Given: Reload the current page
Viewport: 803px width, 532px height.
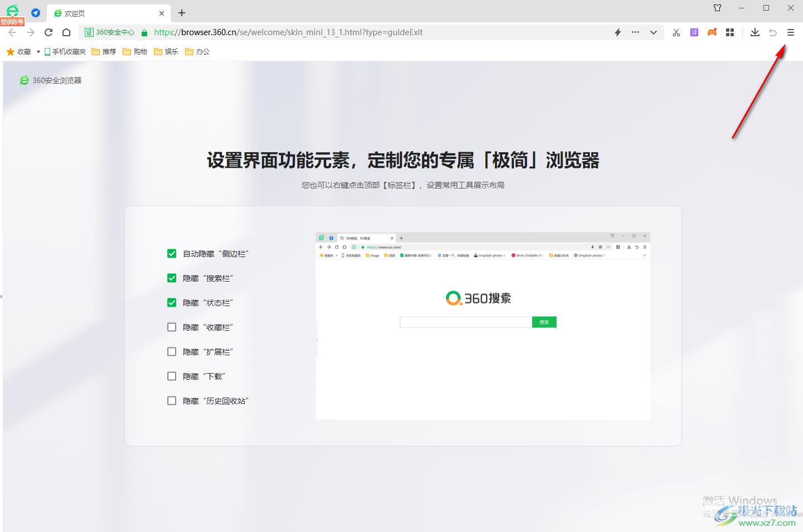Looking at the screenshot, I should pos(49,32).
